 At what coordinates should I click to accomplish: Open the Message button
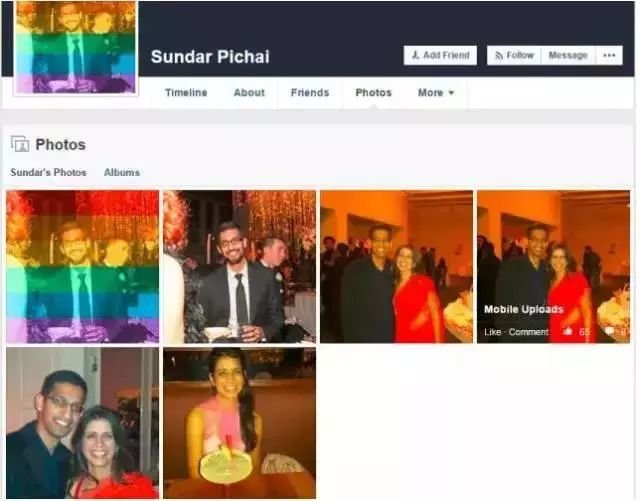click(x=568, y=55)
